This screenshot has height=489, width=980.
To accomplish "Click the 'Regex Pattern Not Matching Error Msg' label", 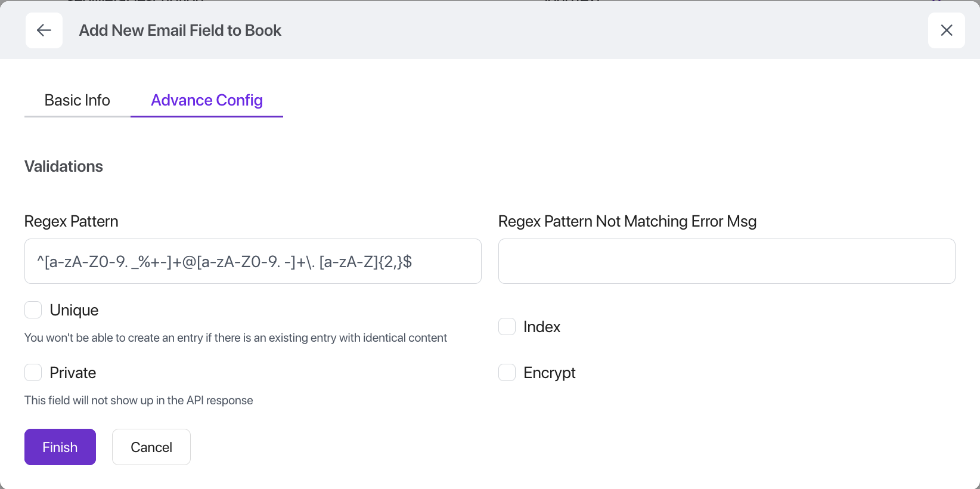I will click(x=627, y=221).
